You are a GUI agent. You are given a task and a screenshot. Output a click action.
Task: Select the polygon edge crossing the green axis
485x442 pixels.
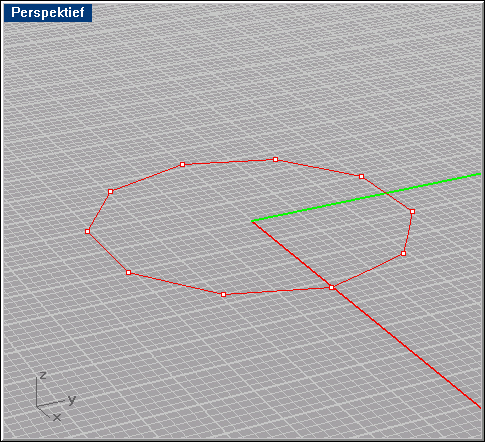(387, 194)
